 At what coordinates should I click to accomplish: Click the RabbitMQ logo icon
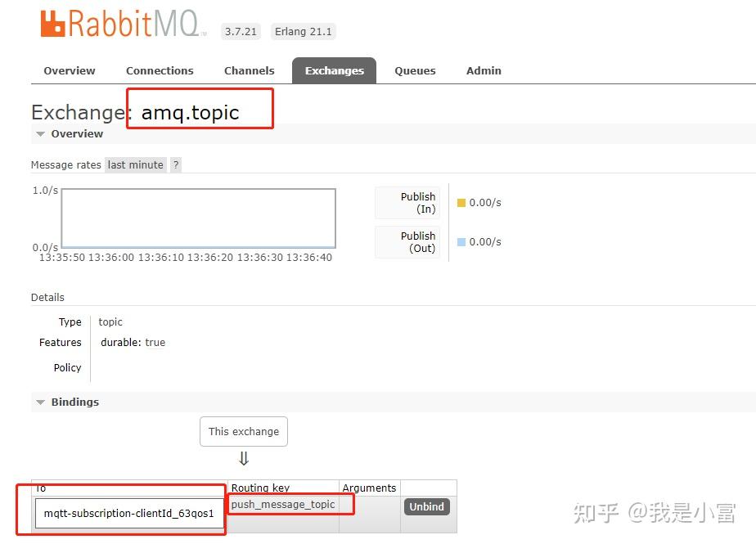pyautogui.click(x=53, y=24)
